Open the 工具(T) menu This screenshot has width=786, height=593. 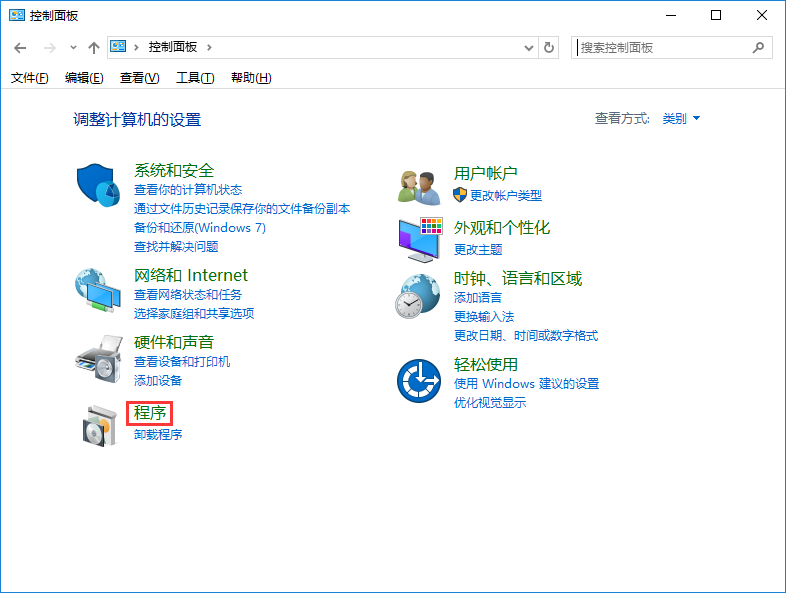tap(194, 78)
